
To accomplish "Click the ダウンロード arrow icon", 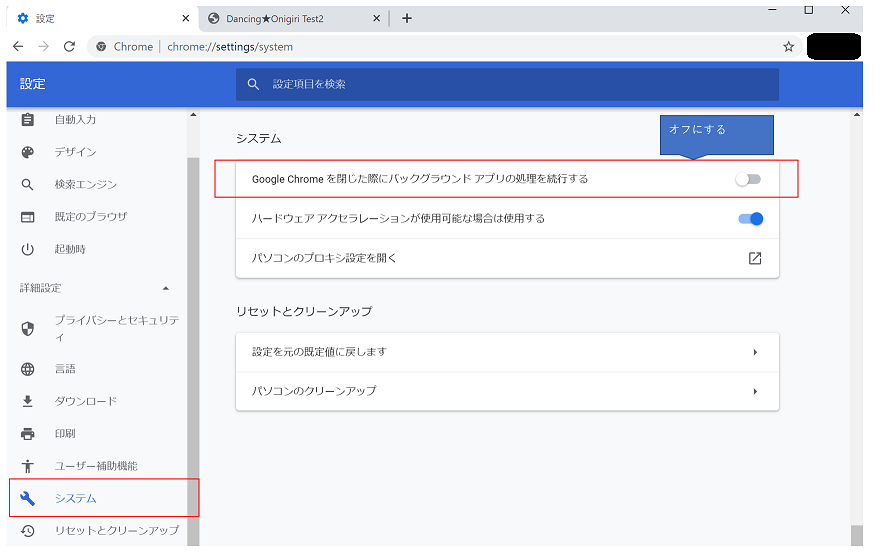I will tap(28, 402).
